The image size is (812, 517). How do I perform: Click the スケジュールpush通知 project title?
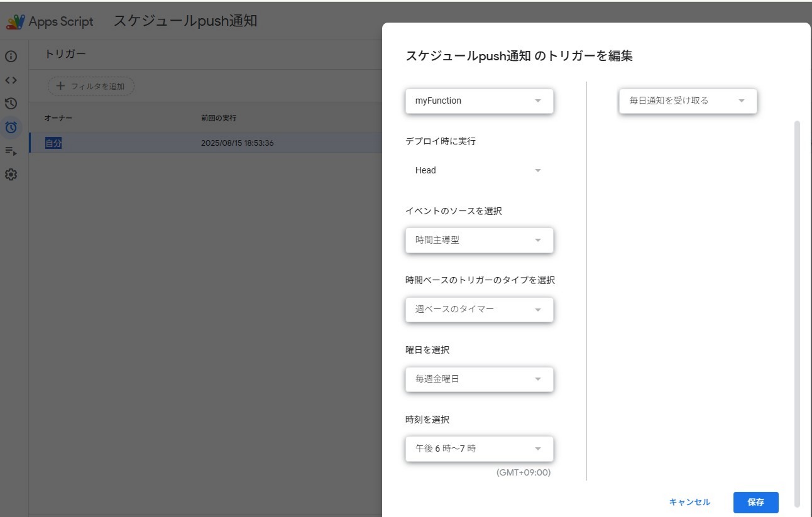(185, 21)
